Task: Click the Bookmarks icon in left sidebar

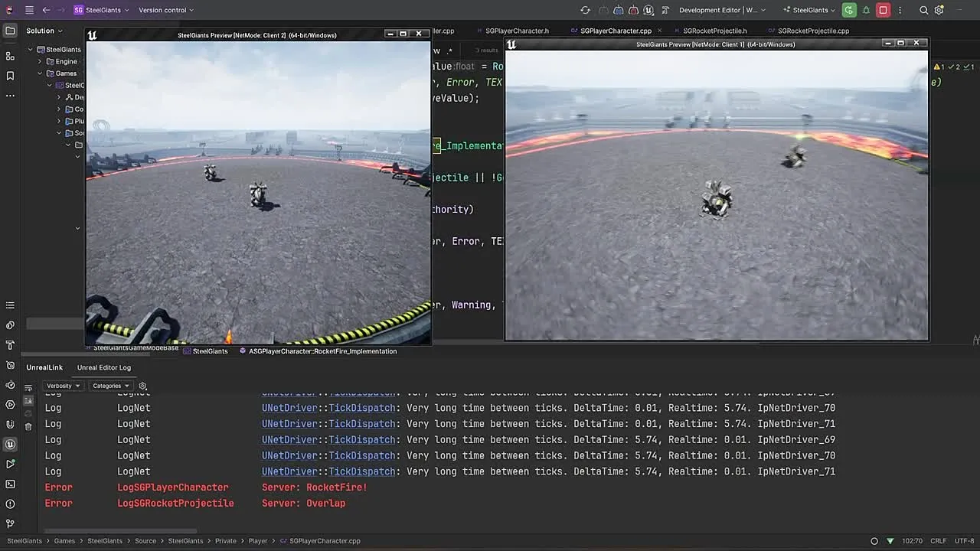Action: (10, 76)
